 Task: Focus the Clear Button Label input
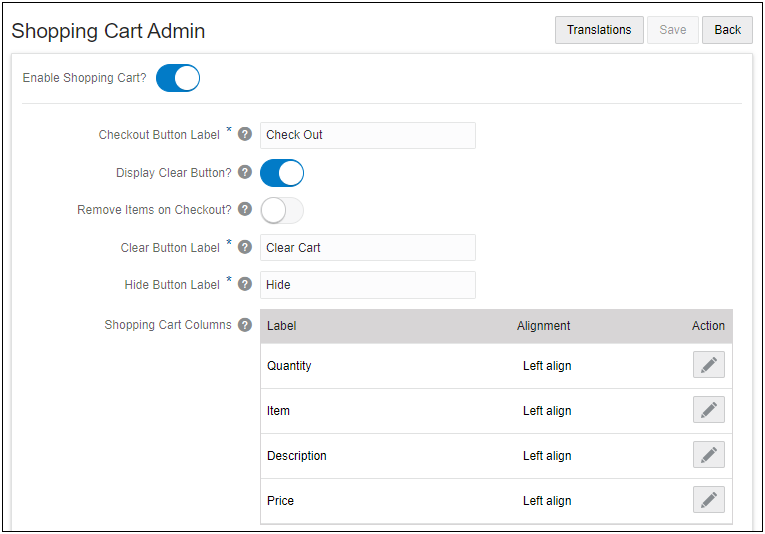(x=367, y=248)
